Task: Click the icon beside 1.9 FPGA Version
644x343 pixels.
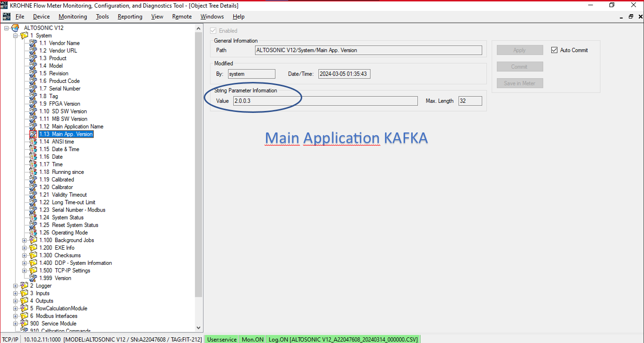Action: click(33, 104)
